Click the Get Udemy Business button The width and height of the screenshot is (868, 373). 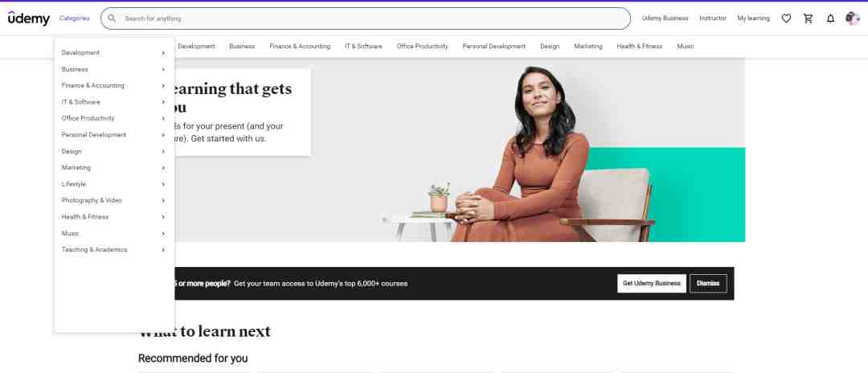652,283
